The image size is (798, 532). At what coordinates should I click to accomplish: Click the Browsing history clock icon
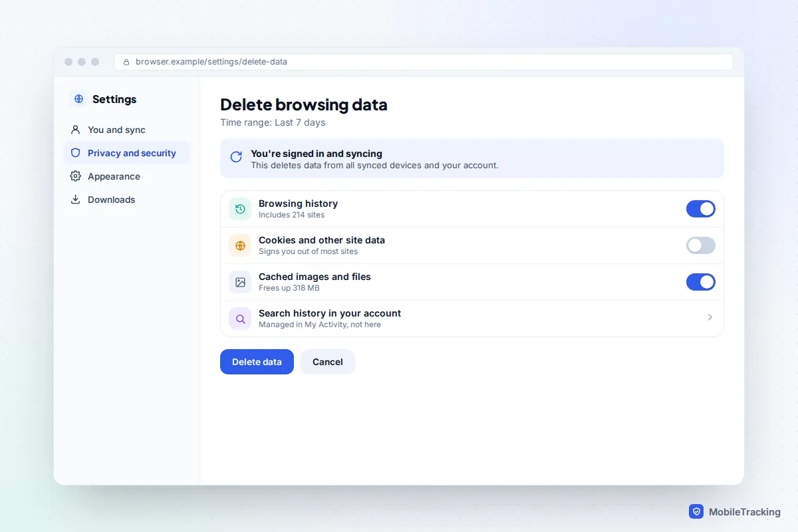(240, 209)
